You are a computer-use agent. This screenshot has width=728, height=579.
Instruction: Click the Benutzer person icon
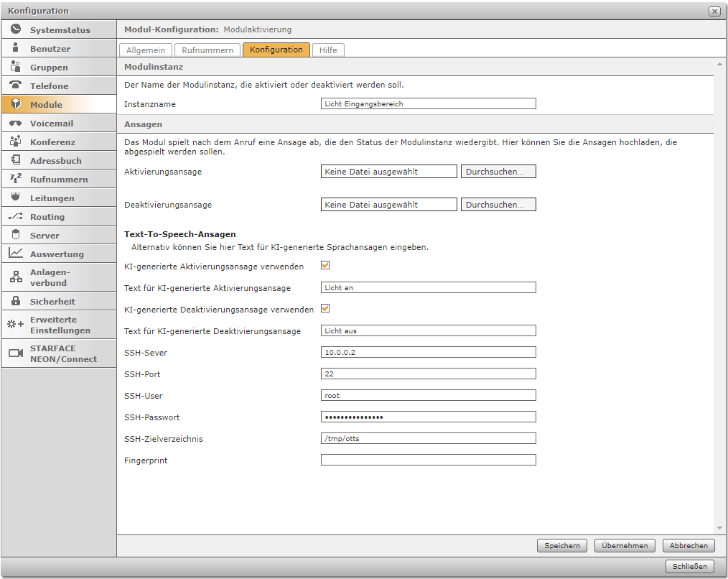point(16,48)
